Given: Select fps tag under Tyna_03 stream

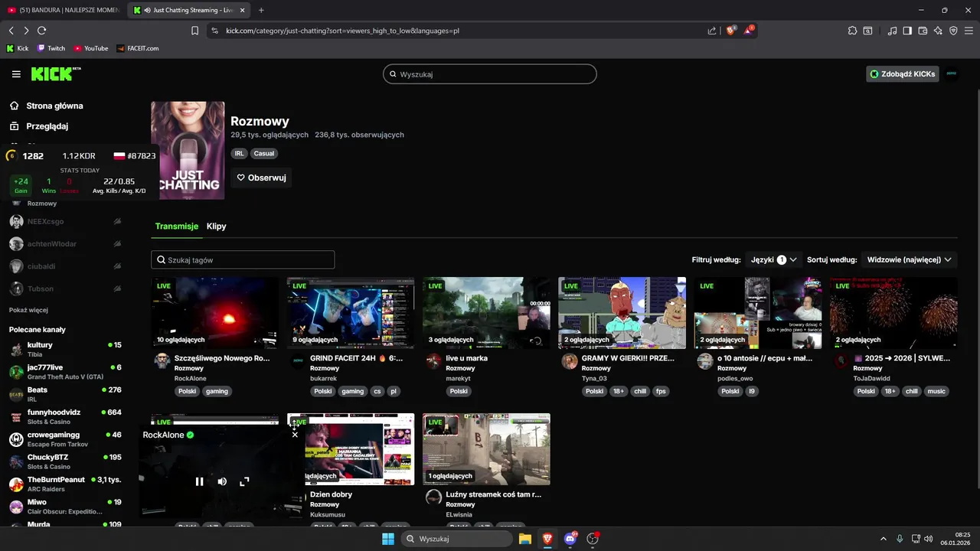Looking at the screenshot, I should pos(661,391).
